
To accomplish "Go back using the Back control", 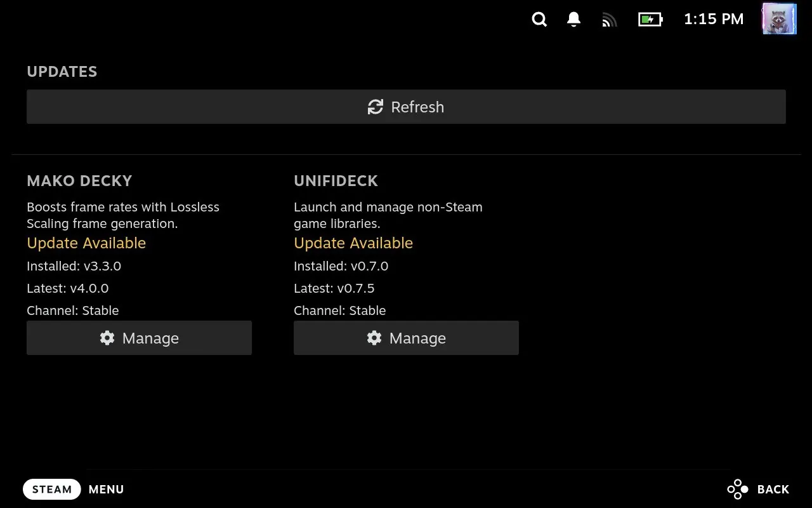I will click(x=758, y=489).
